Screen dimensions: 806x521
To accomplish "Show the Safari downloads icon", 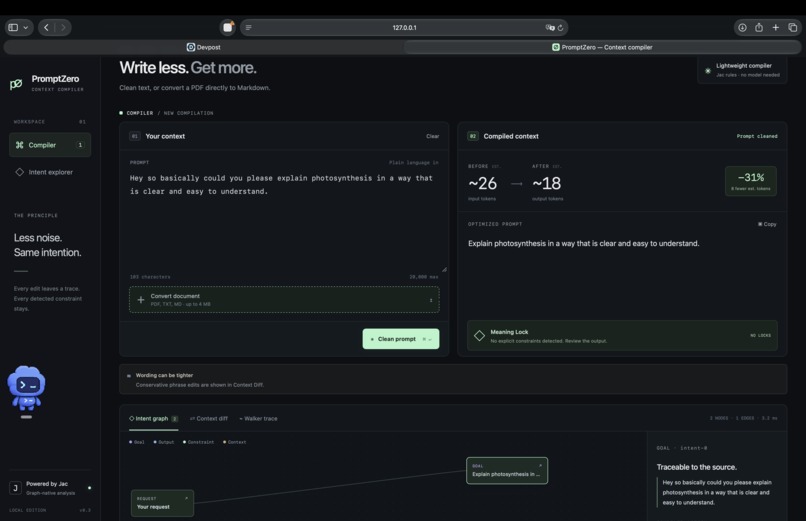I will [x=742, y=28].
